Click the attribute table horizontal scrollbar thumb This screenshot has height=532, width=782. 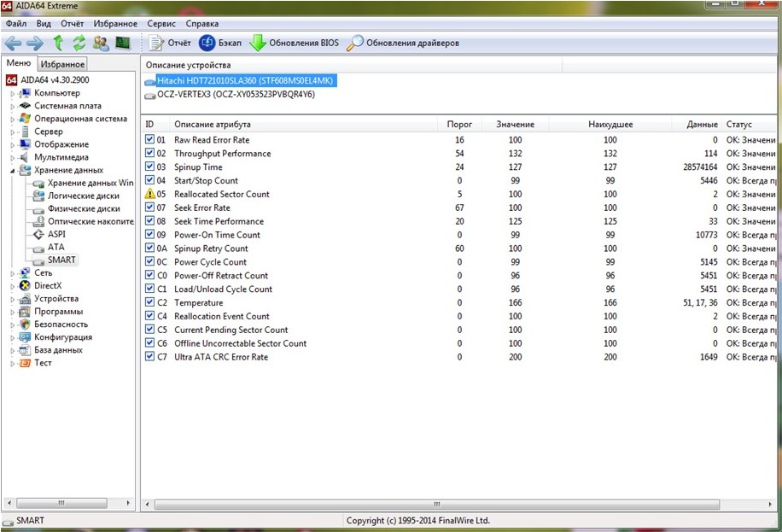pyautogui.click(x=437, y=504)
